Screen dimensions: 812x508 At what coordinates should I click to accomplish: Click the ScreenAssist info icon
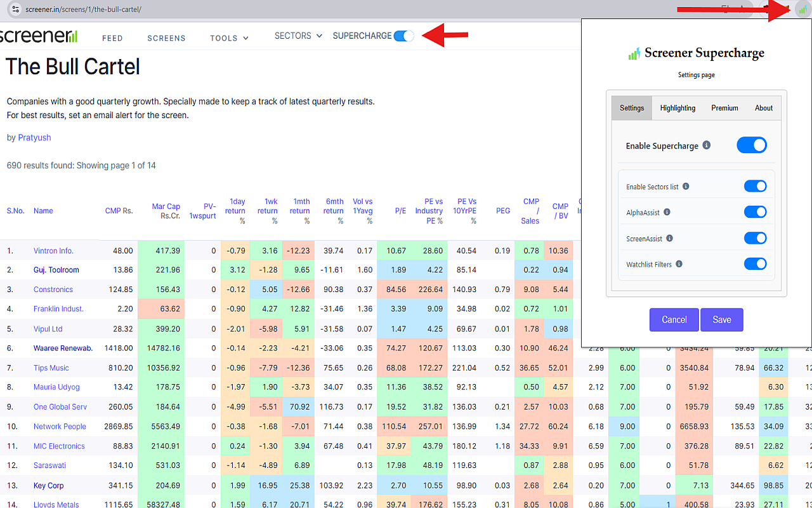669,239
